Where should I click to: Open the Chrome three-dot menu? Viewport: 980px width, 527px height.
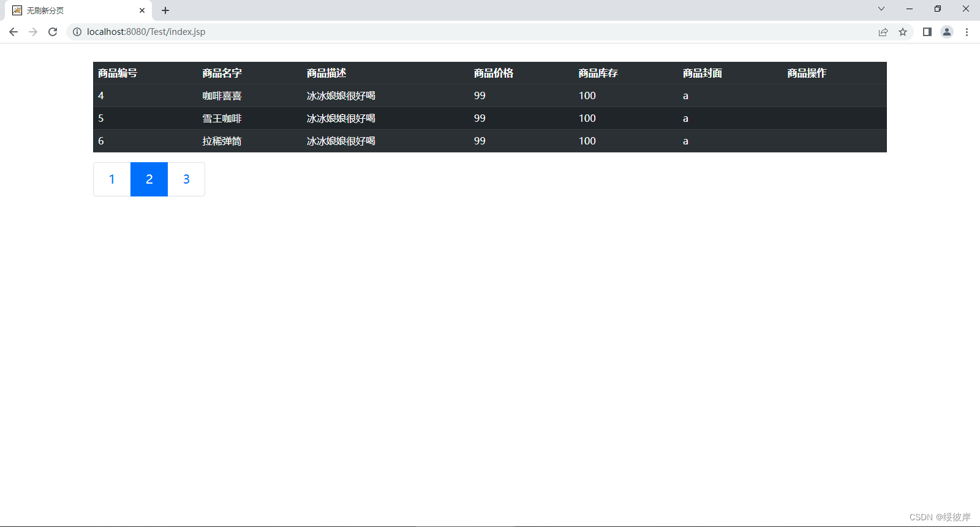tap(967, 32)
